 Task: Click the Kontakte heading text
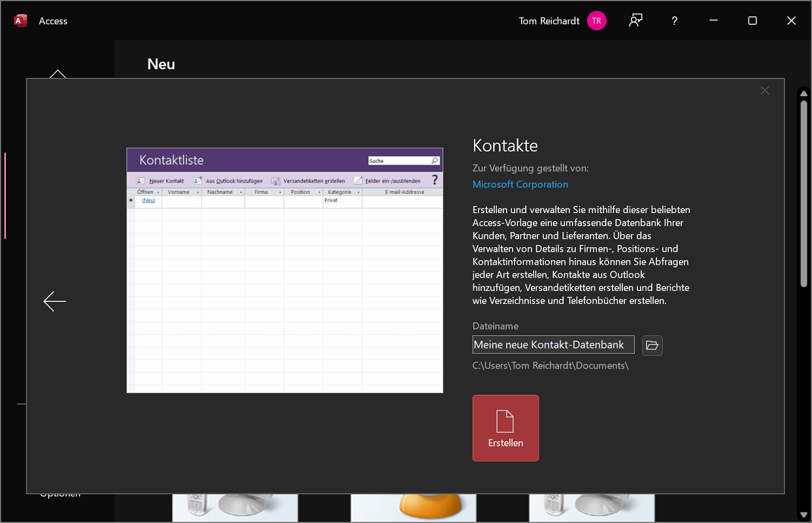coord(505,145)
